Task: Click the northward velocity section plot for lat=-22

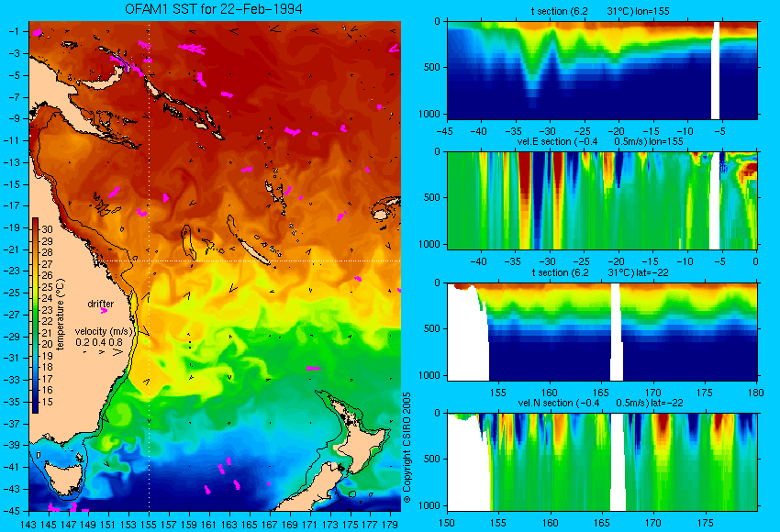Action: tap(602, 462)
